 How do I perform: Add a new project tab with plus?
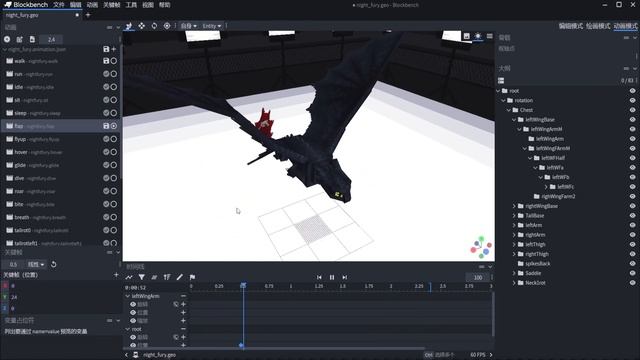88,15
